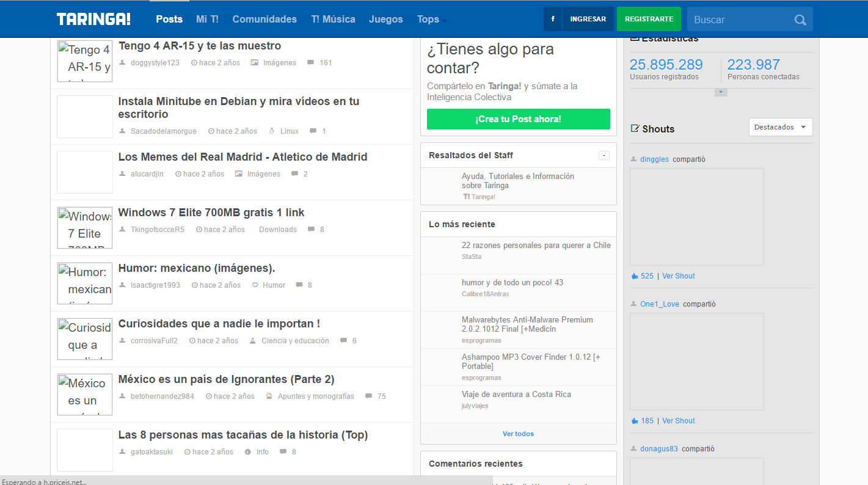Screen dimensions: 868x485
Task: Open Ver Shout link next to 185
Action: pyautogui.click(x=679, y=421)
